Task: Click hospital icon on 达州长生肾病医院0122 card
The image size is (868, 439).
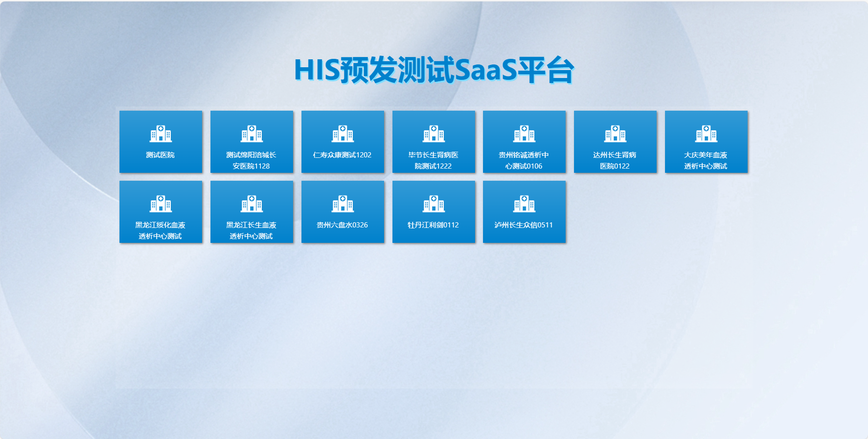Action: (x=615, y=134)
